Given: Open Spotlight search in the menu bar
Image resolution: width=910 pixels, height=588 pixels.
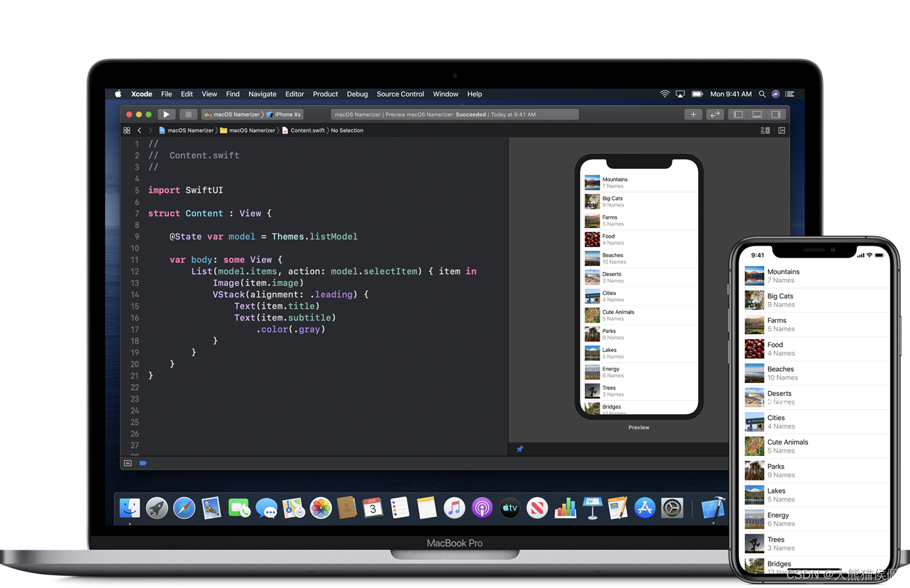Looking at the screenshot, I should 762,94.
